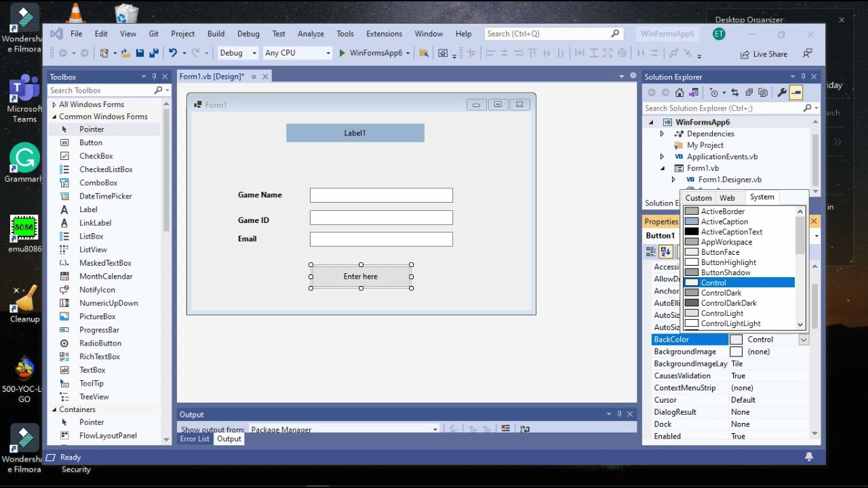
Task: Expand the Dependencies node
Action: point(662,134)
